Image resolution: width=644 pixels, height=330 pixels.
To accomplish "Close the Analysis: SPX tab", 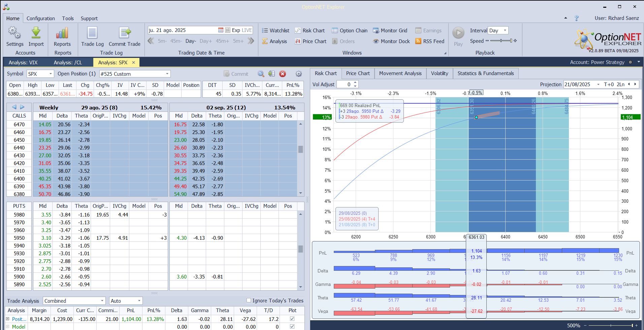I will coord(133,63).
